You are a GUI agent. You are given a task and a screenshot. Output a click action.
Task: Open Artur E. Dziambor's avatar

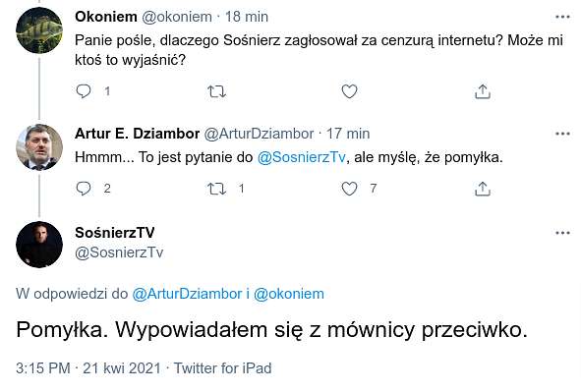click(x=39, y=147)
